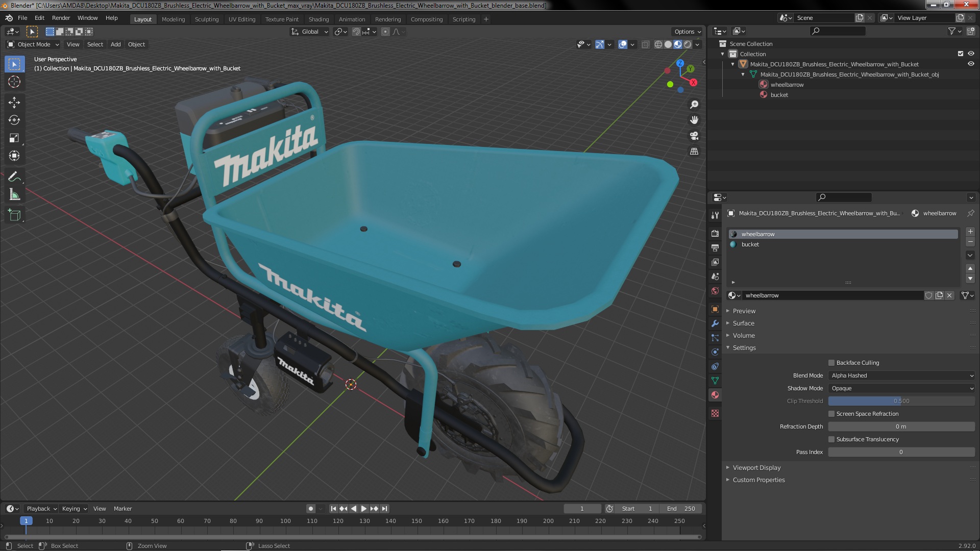Image resolution: width=980 pixels, height=551 pixels.
Task: Expand the Volume panel
Action: coord(743,335)
